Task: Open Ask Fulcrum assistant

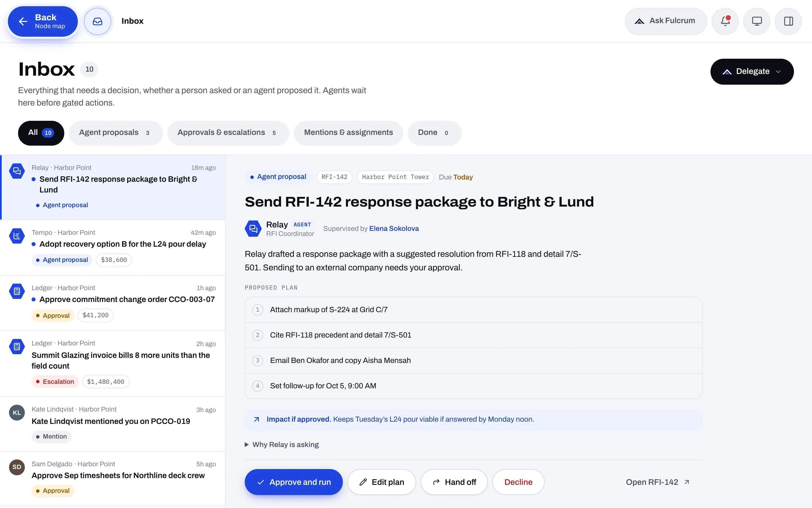Action: pos(666,21)
